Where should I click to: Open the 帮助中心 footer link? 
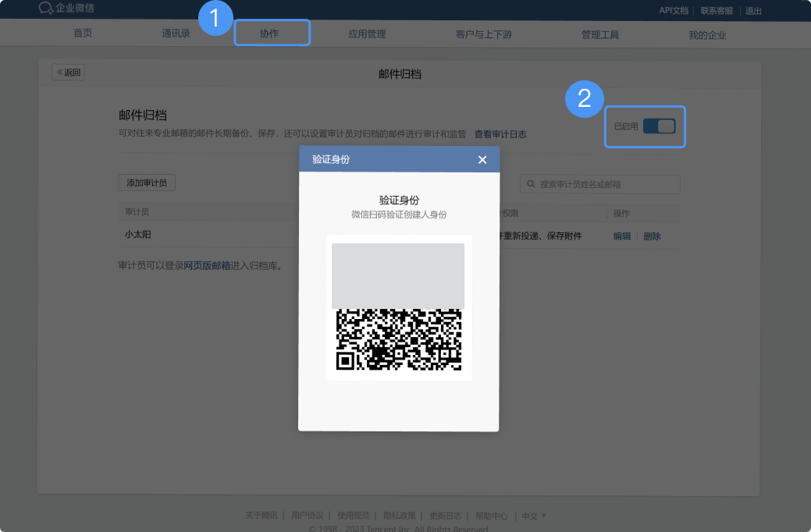pyautogui.click(x=491, y=516)
